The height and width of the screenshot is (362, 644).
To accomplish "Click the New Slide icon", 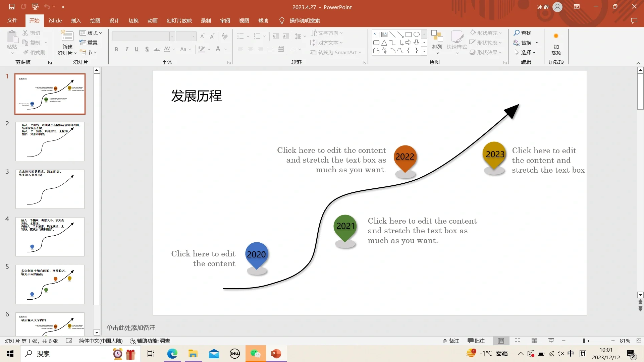I will (67, 36).
